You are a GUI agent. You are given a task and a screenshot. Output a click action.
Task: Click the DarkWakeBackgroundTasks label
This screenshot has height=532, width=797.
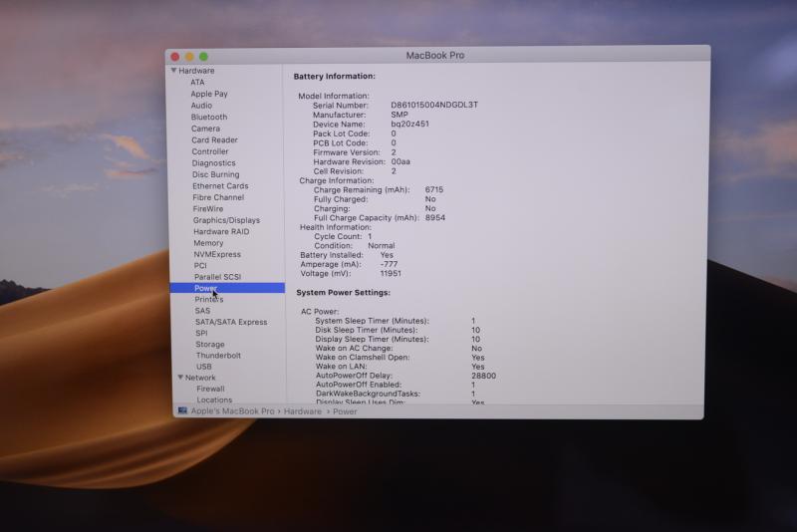pos(368,394)
